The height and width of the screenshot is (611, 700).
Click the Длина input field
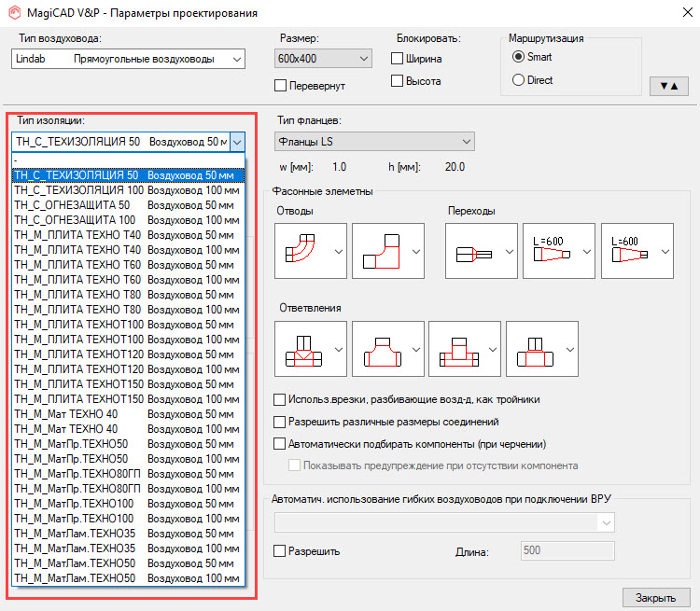pos(566,551)
